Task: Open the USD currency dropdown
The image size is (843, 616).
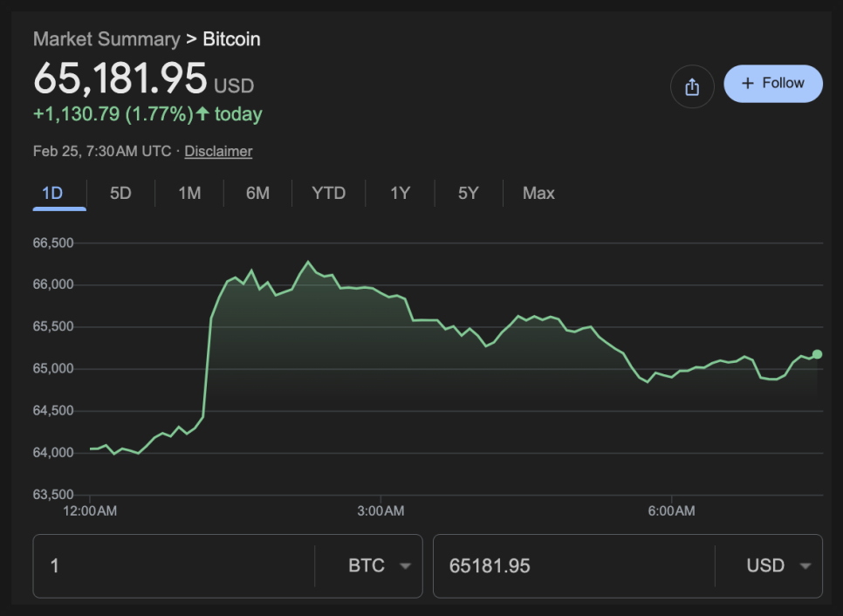Action: coord(778,565)
